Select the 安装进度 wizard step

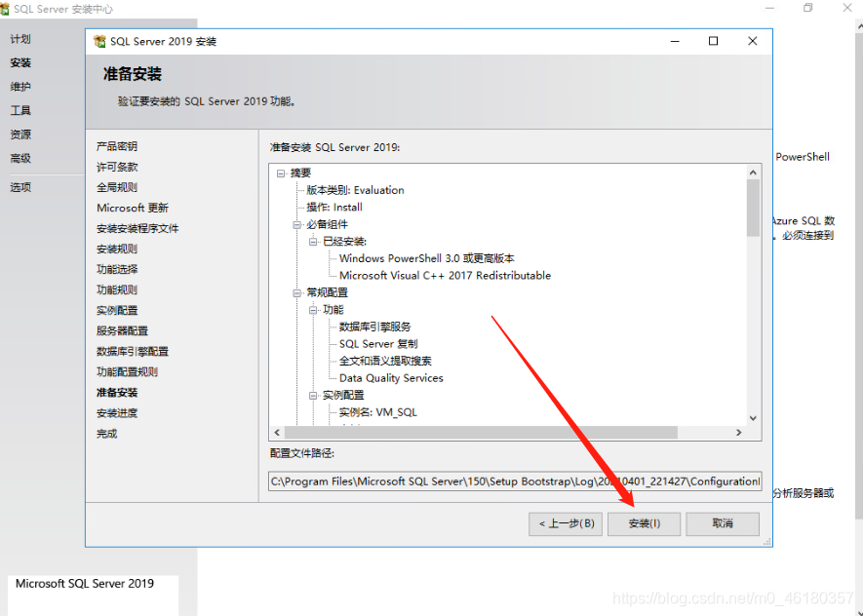click(117, 413)
